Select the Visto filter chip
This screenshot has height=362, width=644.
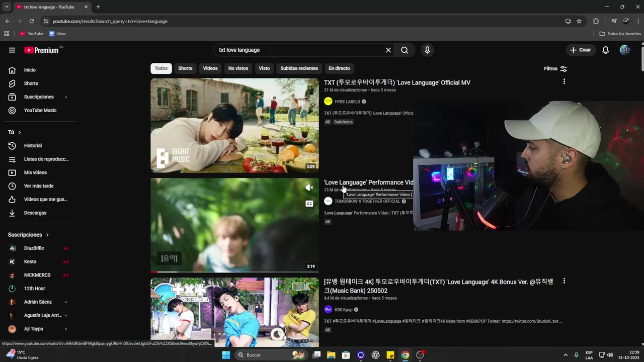264,68
